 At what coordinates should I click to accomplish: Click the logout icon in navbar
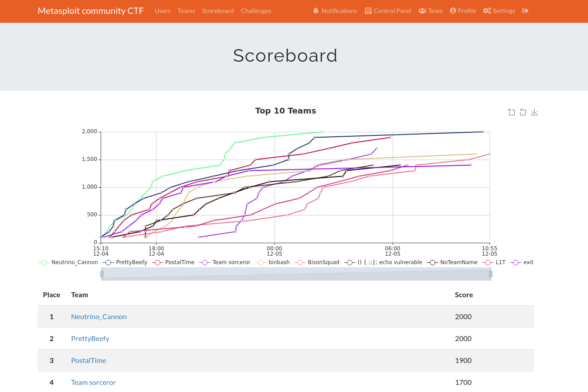525,11
